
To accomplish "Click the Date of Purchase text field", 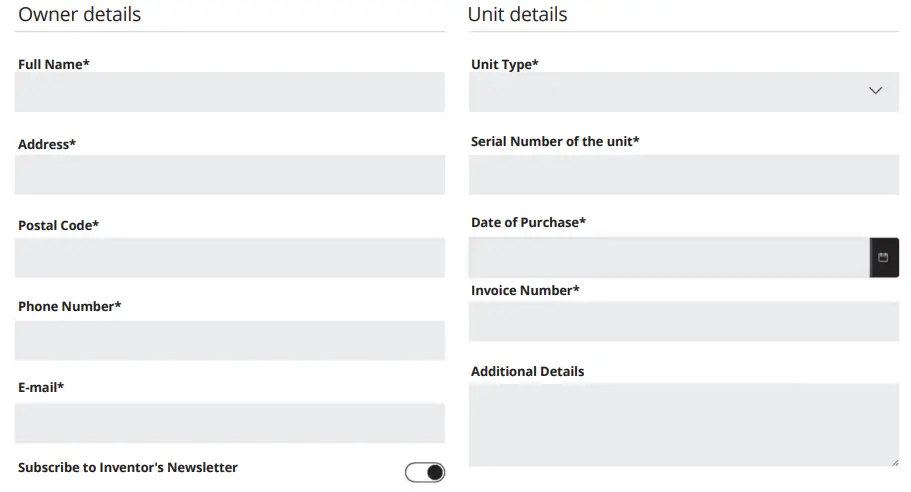I will pyautogui.click(x=668, y=258).
